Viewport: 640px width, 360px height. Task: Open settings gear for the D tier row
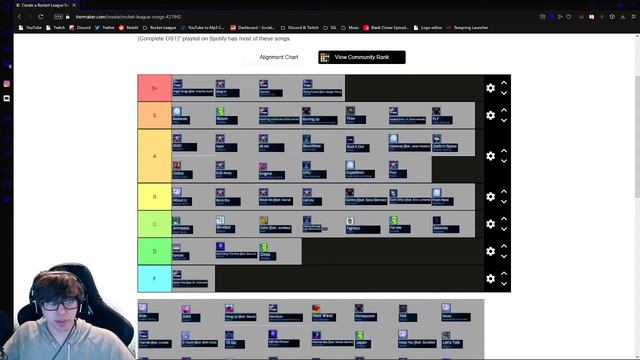[491, 251]
